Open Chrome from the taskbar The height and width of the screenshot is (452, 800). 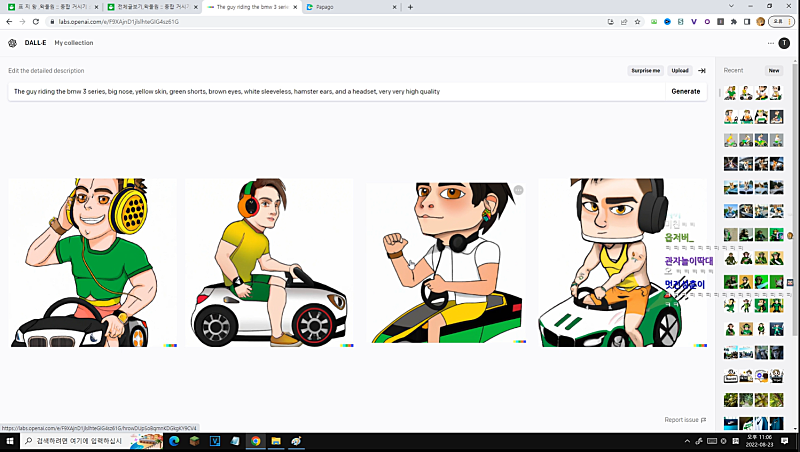[x=256, y=441]
